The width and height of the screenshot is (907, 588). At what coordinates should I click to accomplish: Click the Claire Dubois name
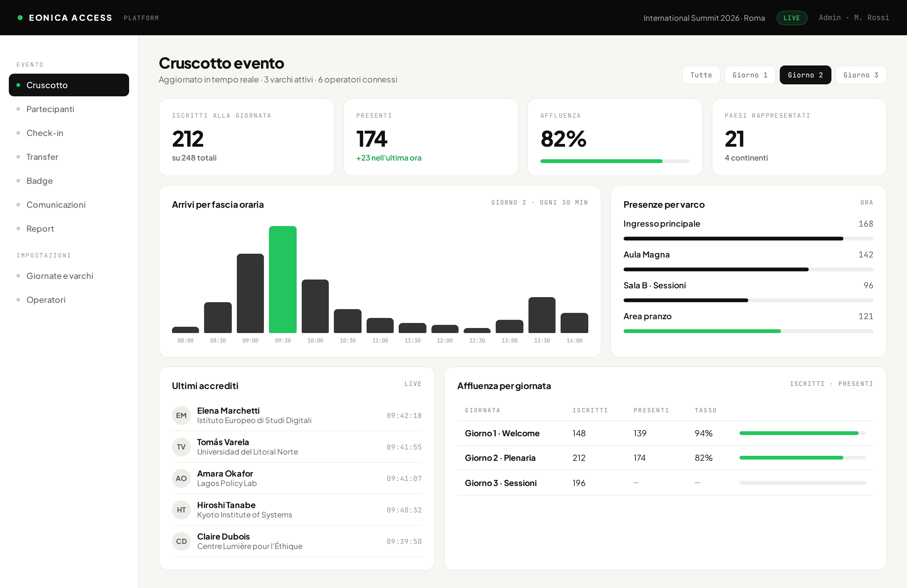click(223, 537)
